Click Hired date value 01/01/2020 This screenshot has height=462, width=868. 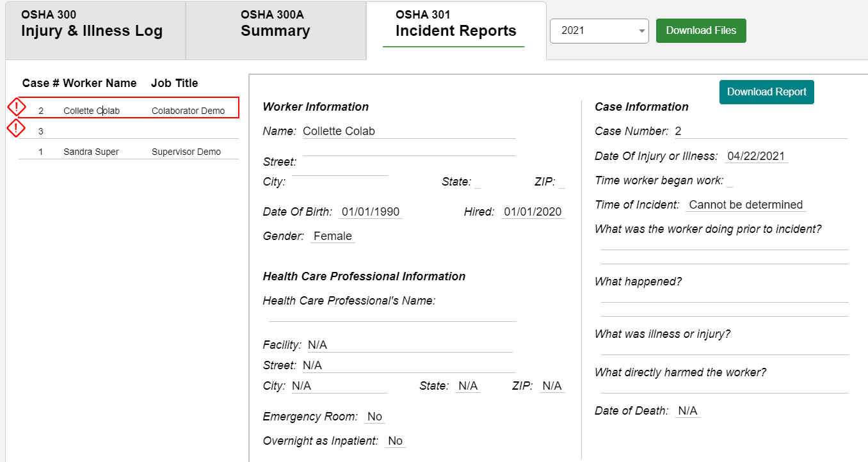coord(533,212)
